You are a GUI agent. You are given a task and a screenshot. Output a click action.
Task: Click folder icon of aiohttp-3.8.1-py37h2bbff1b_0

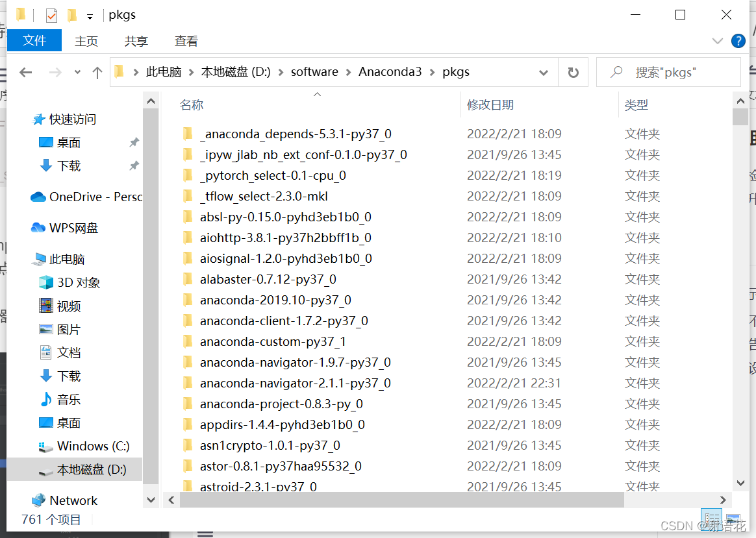pyautogui.click(x=188, y=238)
